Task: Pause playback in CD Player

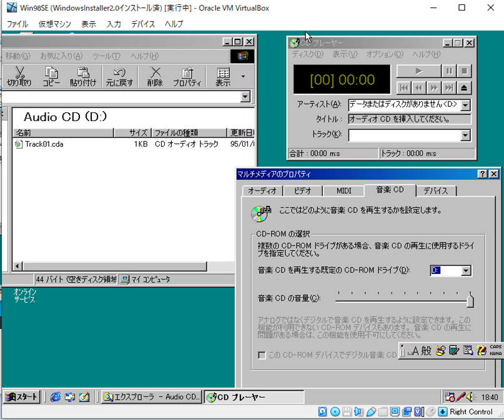Action: point(449,71)
